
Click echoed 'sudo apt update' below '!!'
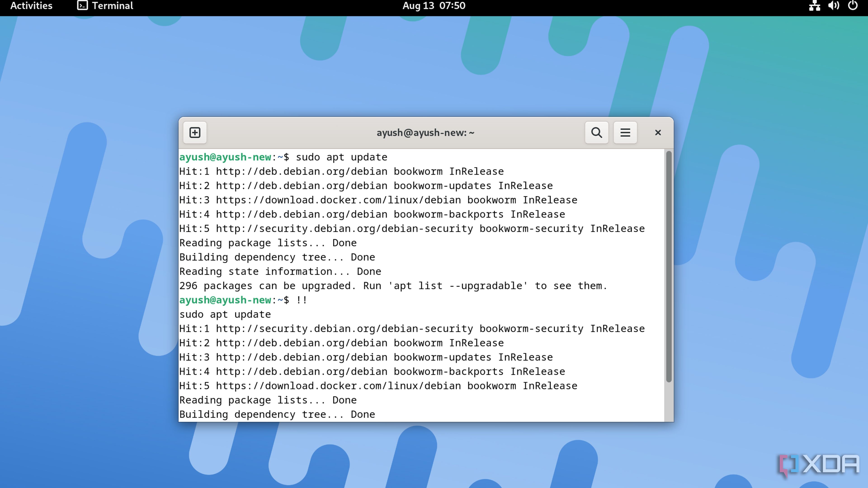(x=225, y=314)
